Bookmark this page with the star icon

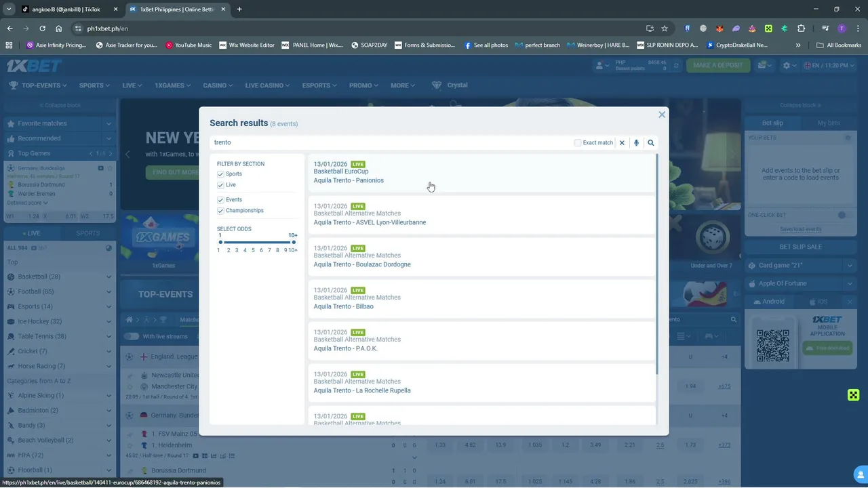coord(665,28)
